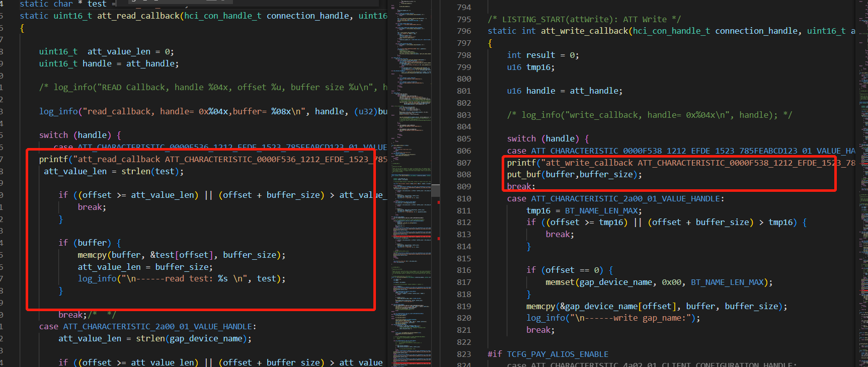Select line number 823 in the right gutter
The height and width of the screenshot is (367, 868).
pyautogui.click(x=464, y=354)
